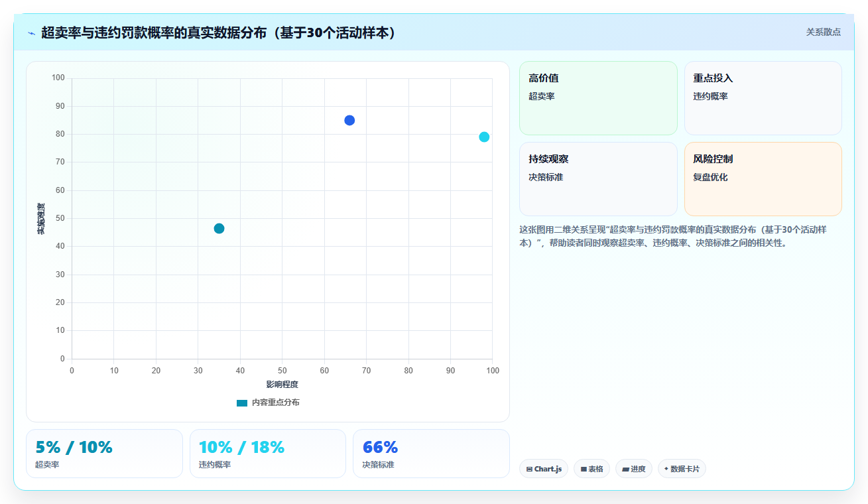Image resolution: width=868 pixels, height=504 pixels.
Task: Select the teal scatter point near 46
Action: coord(219,229)
